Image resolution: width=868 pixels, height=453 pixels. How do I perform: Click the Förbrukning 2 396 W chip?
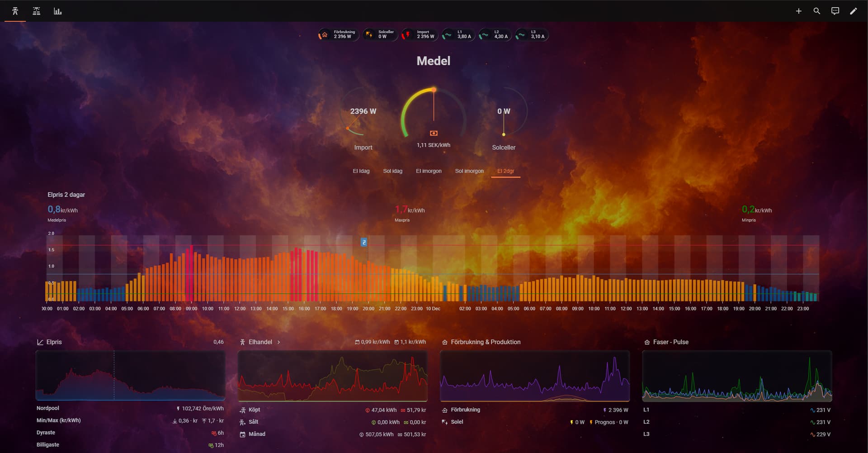coord(339,34)
